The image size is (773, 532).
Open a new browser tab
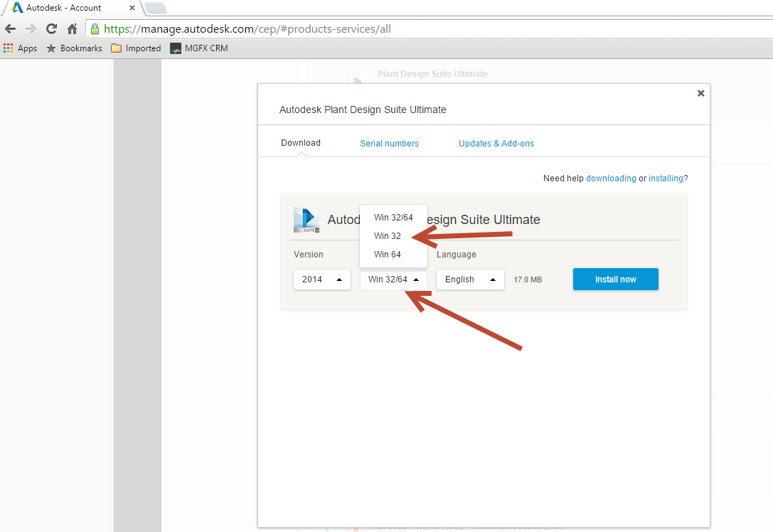coord(156,8)
